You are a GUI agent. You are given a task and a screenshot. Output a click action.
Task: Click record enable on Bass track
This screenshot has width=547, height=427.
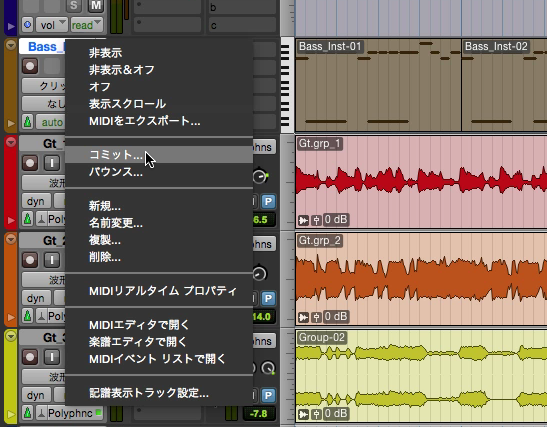[30, 66]
